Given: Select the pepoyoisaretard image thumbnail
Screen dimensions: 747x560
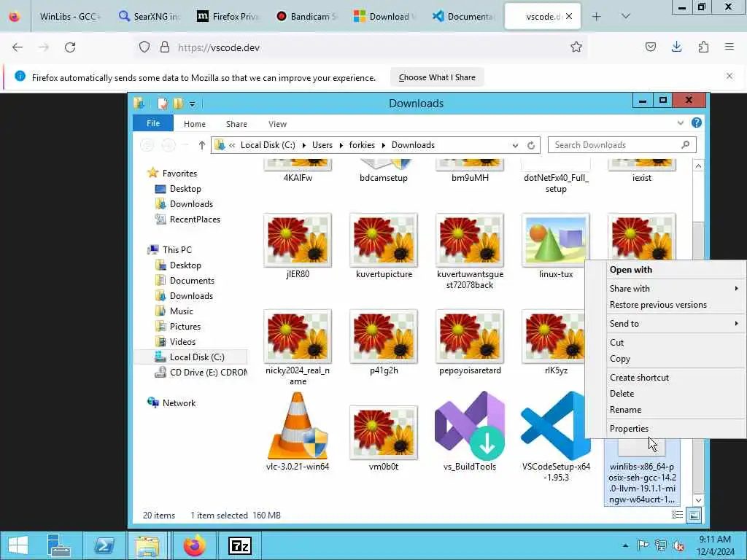Looking at the screenshot, I should click(x=470, y=336).
